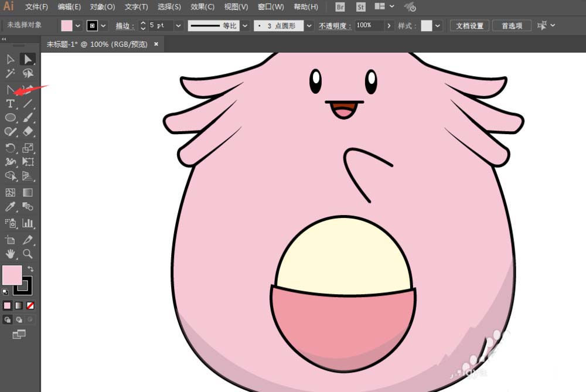Open the 效果(C) menu
Image resolution: width=586 pixels, height=392 pixels.
(x=202, y=6)
